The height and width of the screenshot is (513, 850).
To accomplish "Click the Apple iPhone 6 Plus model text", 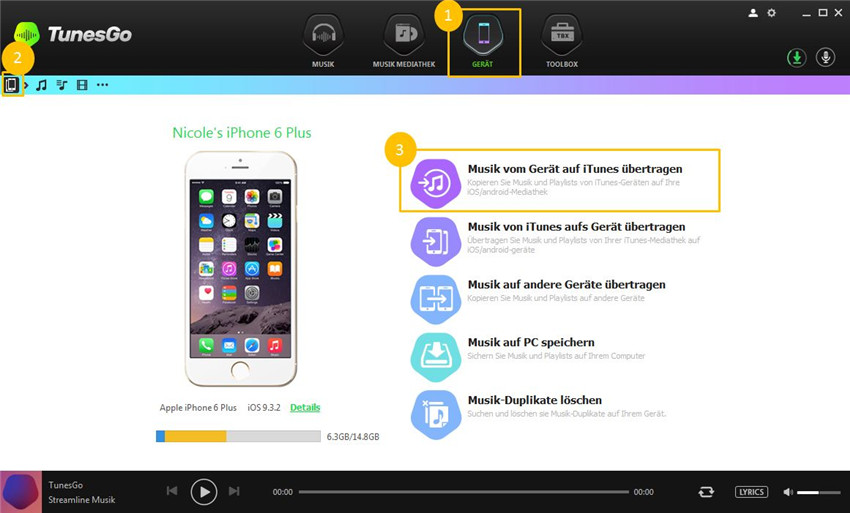I will pyautogui.click(x=198, y=408).
